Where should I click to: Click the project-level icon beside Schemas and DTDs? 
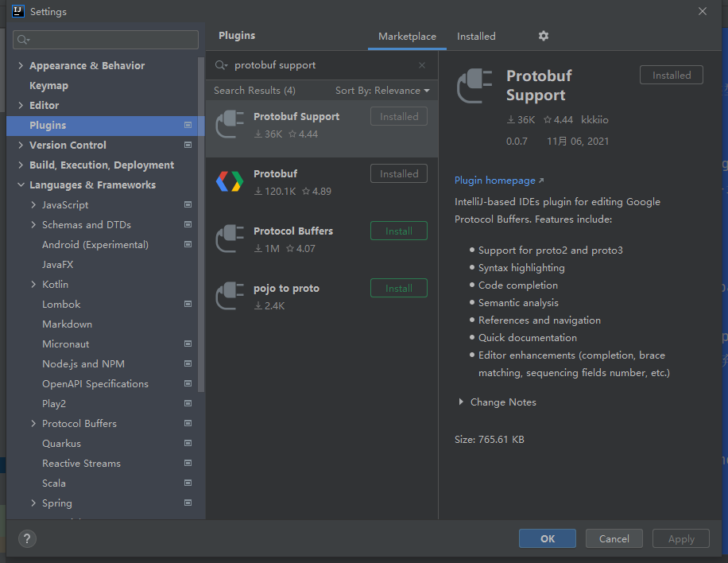pos(188,224)
